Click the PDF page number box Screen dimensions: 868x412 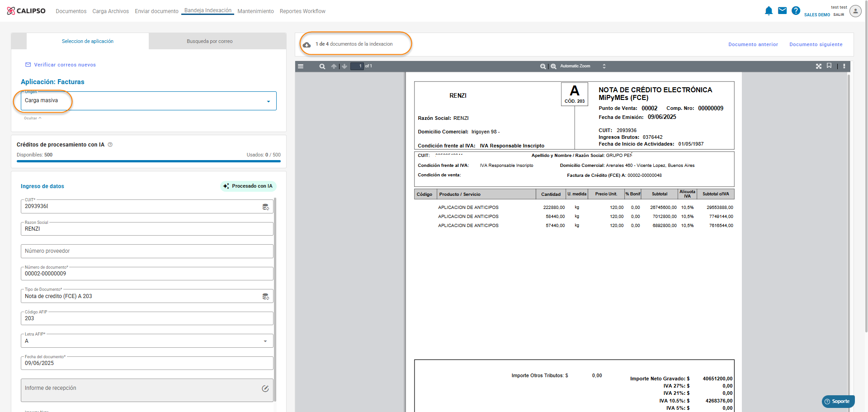(x=357, y=66)
